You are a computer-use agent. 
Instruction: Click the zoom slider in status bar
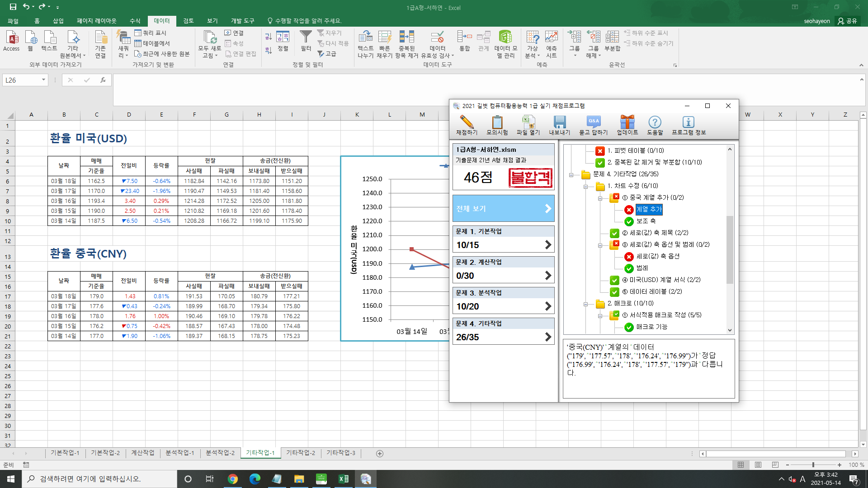tap(813, 465)
